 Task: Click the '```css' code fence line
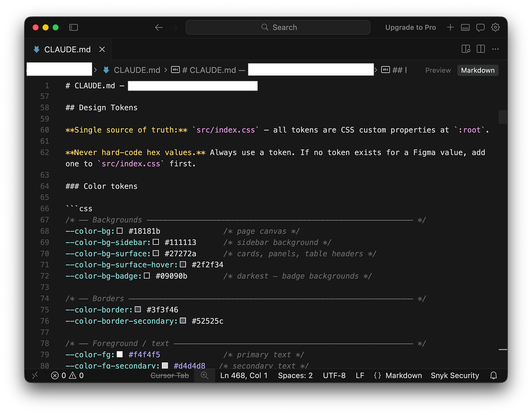click(x=79, y=208)
